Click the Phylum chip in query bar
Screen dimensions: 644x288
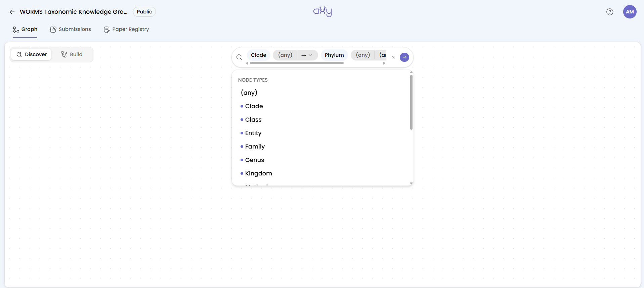pyautogui.click(x=334, y=55)
